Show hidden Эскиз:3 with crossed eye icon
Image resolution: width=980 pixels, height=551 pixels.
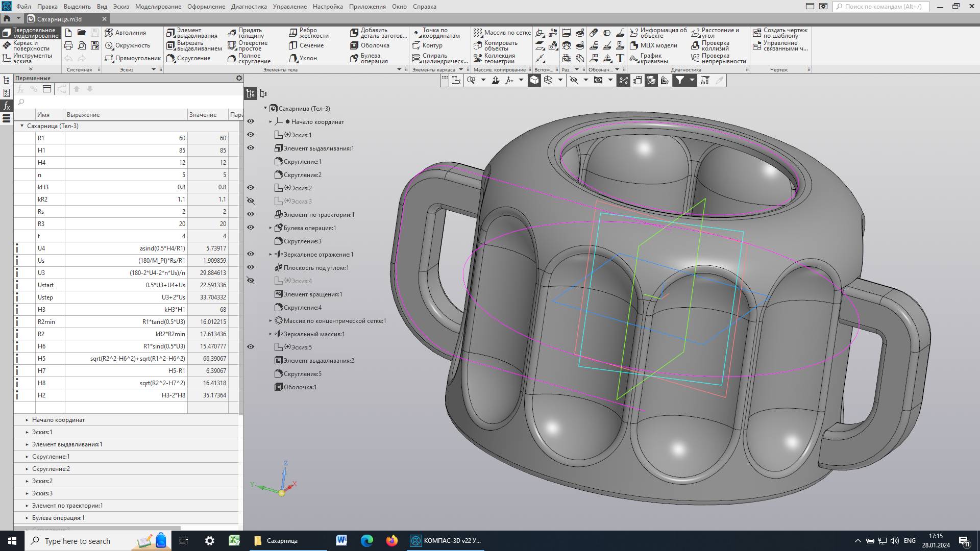[x=251, y=201]
